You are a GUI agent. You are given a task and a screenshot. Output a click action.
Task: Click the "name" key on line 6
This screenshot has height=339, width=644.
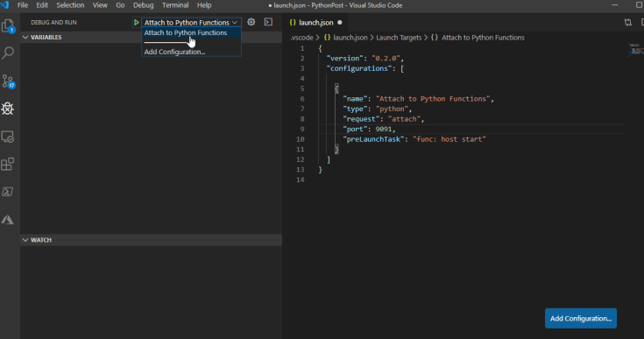(x=355, y=99)
